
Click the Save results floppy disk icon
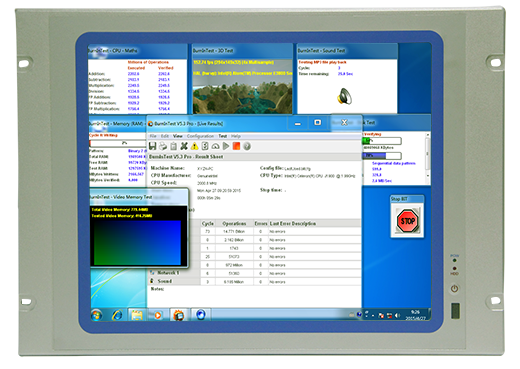[x=153, y=146]
